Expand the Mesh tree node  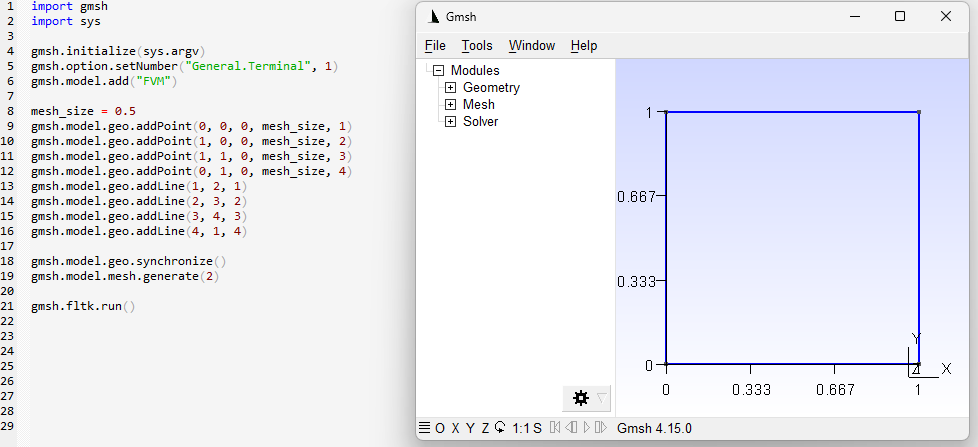pos(450,105)
